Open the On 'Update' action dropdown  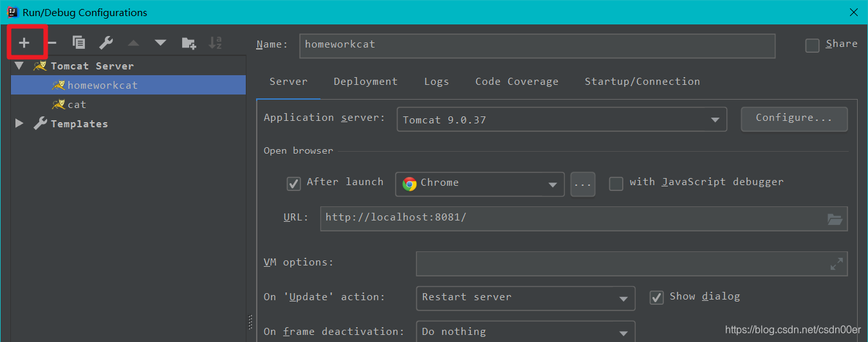(526, 298)
